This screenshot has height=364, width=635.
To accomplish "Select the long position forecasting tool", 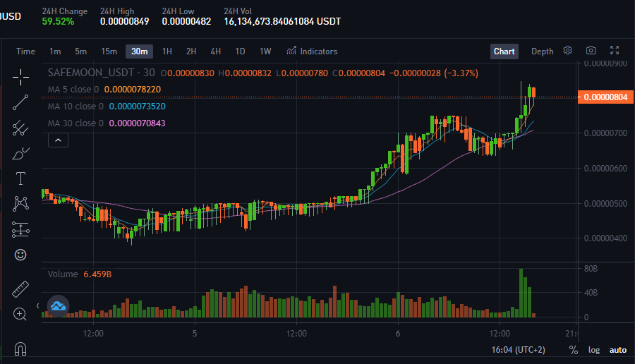I will click(x=20, y=229).
